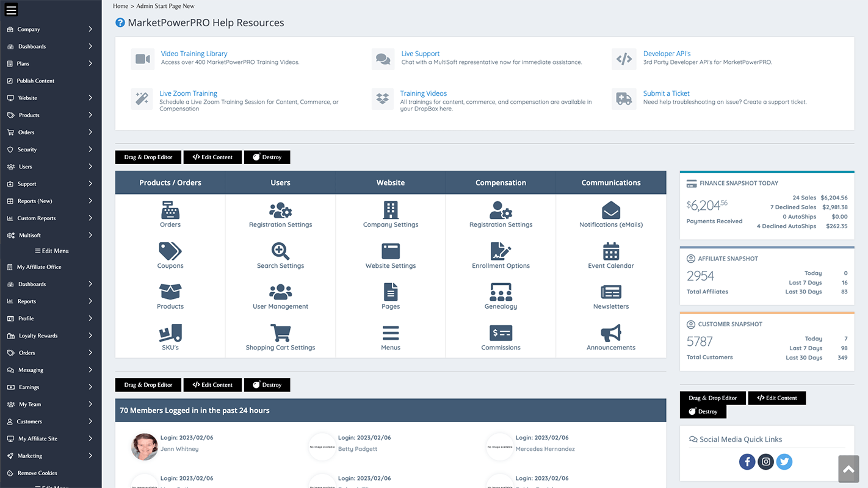
Task: Open the Website Settings window icon
Action: pos(391,251)
